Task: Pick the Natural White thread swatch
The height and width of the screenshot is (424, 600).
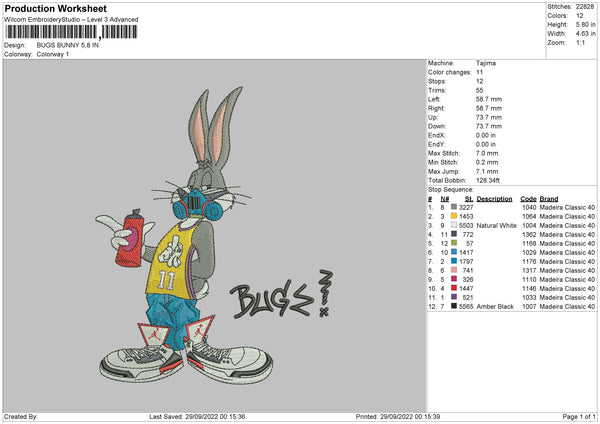Action: [x=454, y=225]
